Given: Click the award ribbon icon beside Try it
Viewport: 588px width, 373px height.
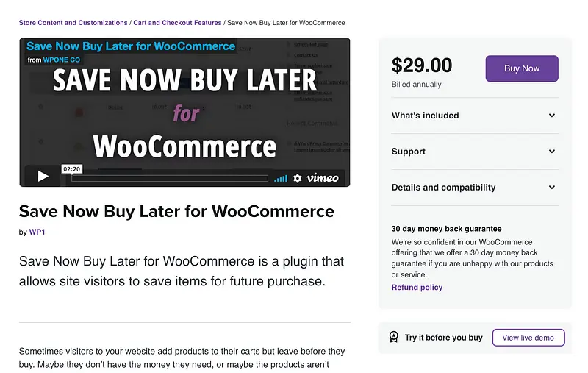Looking at the screenshot, I should [x=393, y=338].
